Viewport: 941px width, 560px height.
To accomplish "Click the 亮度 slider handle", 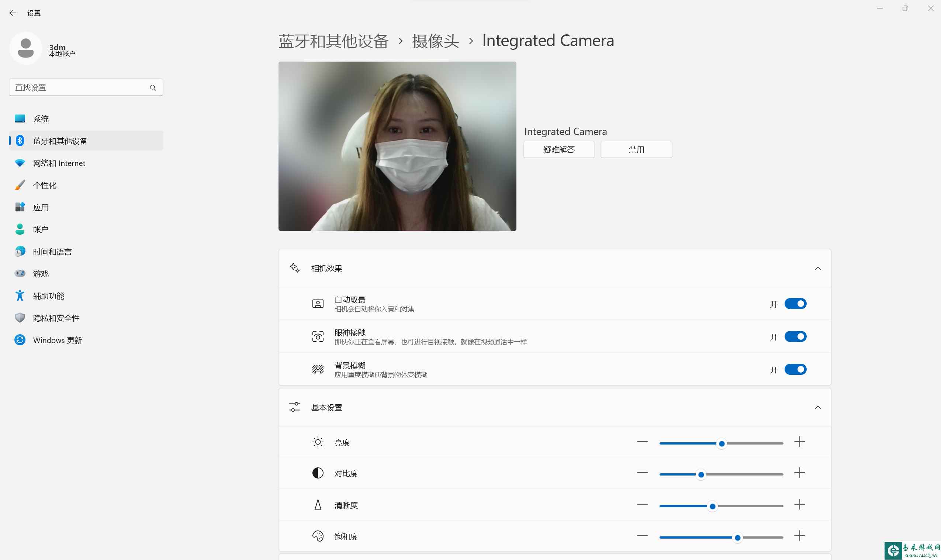I will (721, 443).
